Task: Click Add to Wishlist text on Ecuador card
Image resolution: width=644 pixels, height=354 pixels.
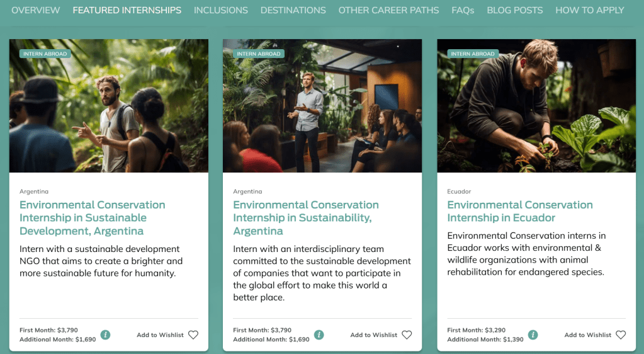Action: [588, 335]
